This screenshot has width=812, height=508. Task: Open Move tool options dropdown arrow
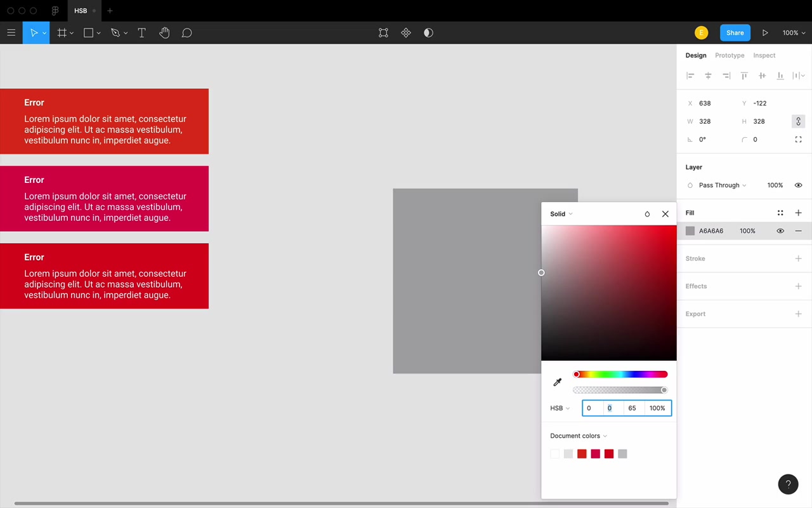pos(44,33)
